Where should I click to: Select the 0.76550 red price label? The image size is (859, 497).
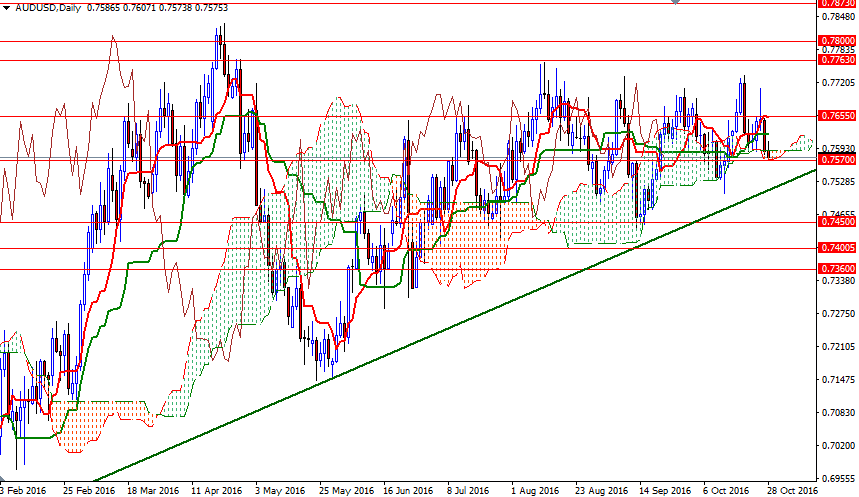coord(837,116)
